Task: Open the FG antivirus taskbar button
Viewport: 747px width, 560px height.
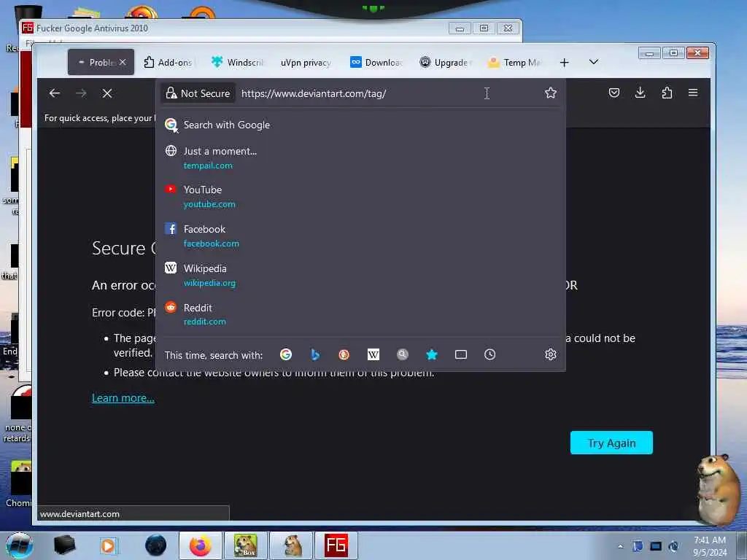Action: pyautogui.click(x=336, y=545)
